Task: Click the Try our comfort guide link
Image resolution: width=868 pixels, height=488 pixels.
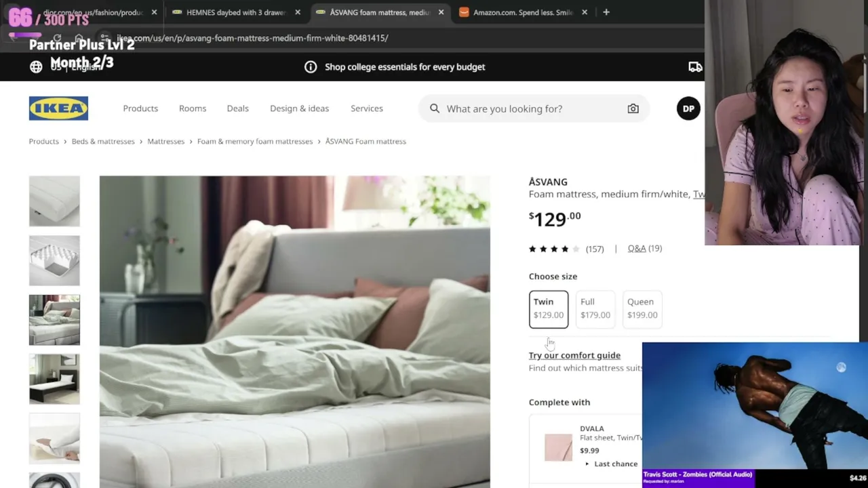Action: [574, 355]
